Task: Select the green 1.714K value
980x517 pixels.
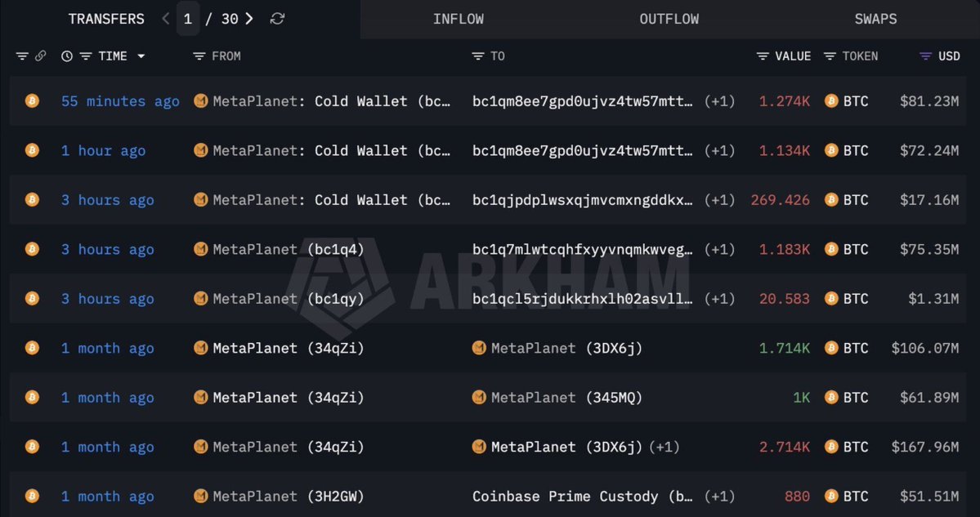Action: 785,348
